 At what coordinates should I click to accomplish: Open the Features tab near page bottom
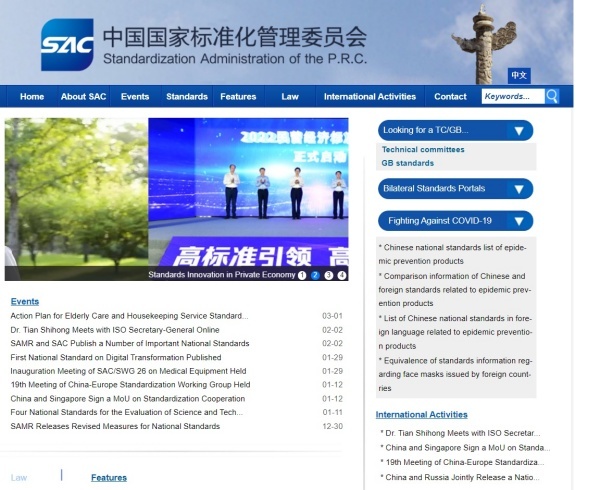[x=109, y=478]
